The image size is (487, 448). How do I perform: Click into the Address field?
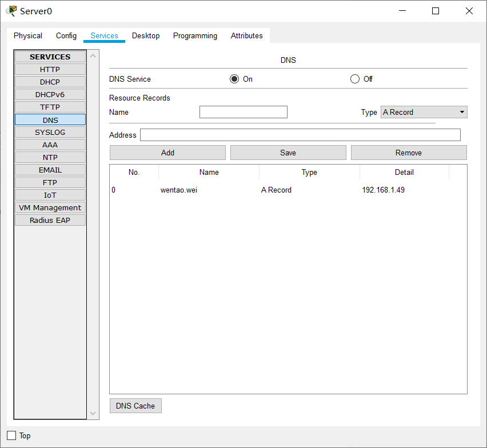pyautogui.click(x=300, y=135)
